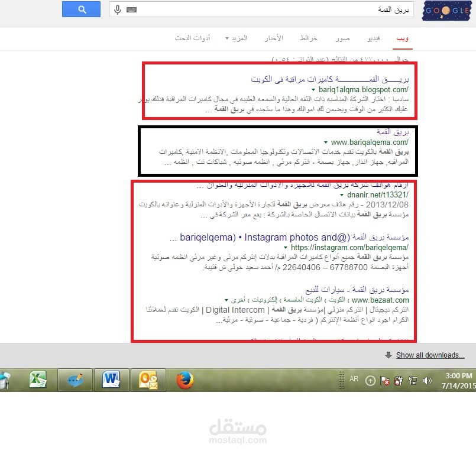
Task: Activate voice search microphone icon
Action: pyautogui.click(x=118, y=9)
